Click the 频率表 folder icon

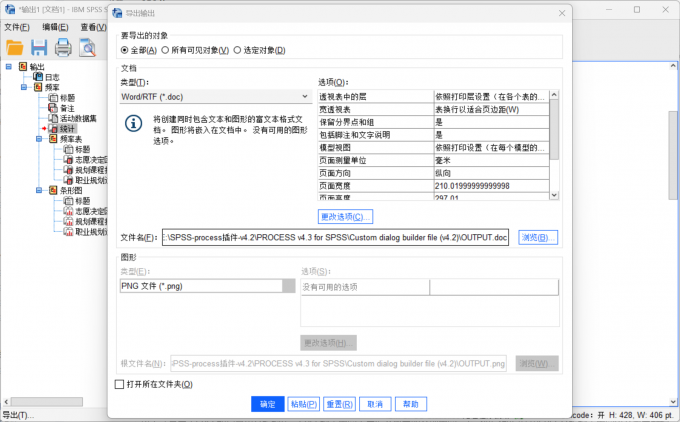[53, 139]
